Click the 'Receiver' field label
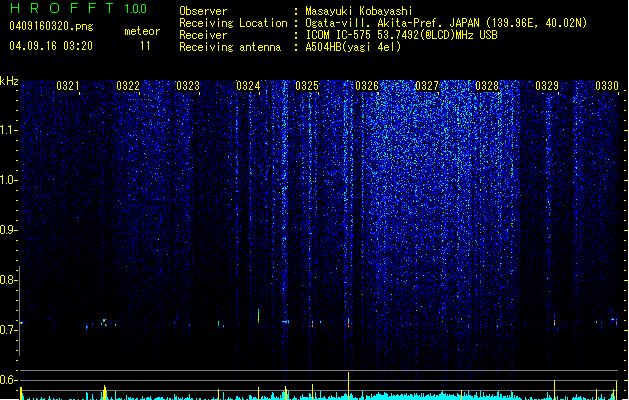Viewport: 629px width, 400px height. pyautogui.click(x=203, y=35)
